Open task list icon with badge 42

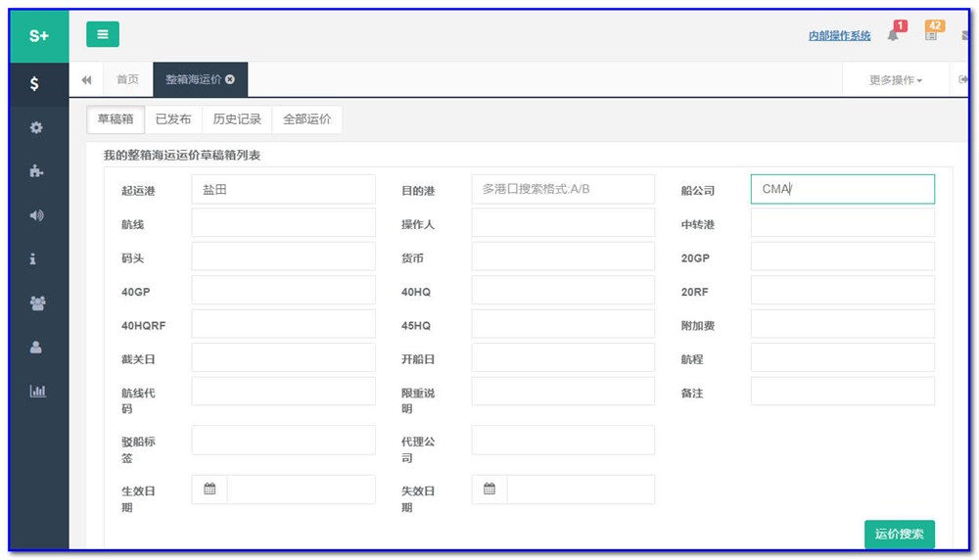(x=931, y=35)
